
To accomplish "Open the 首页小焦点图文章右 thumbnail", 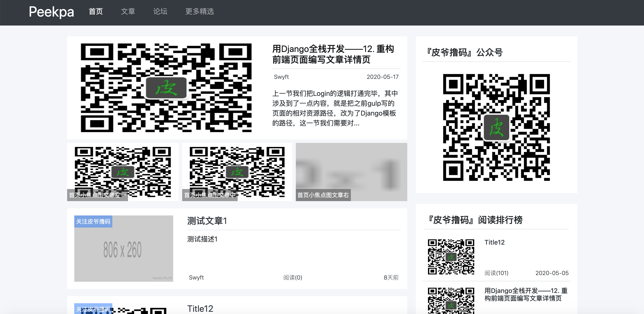I will click(351, 172).
